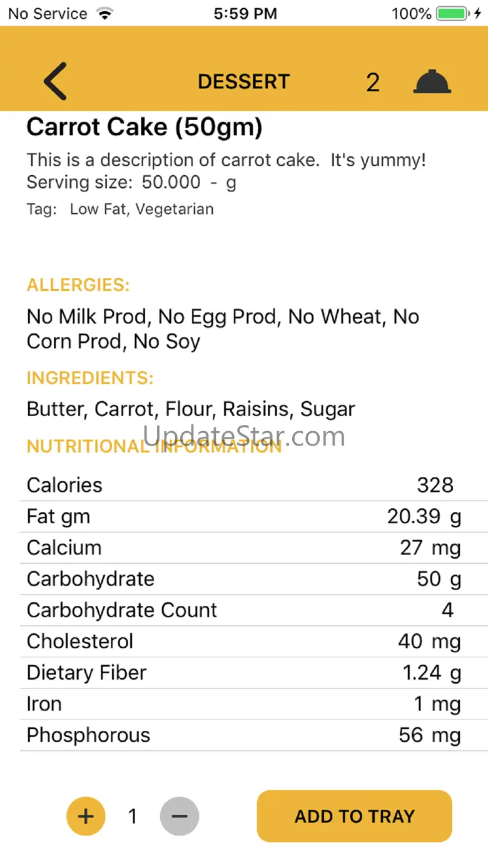488x868 pixels.
Task: Increase quantity with the plus button
Action: coord(86,816)
